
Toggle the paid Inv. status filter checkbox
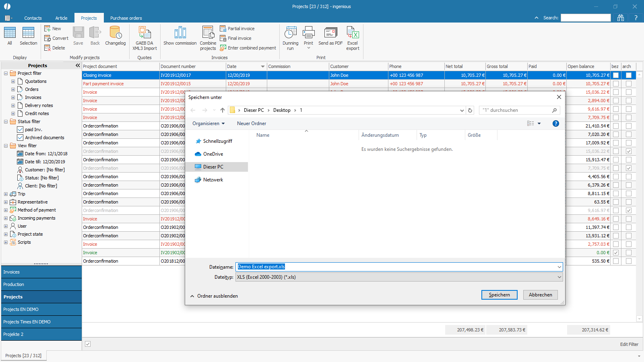20,130
